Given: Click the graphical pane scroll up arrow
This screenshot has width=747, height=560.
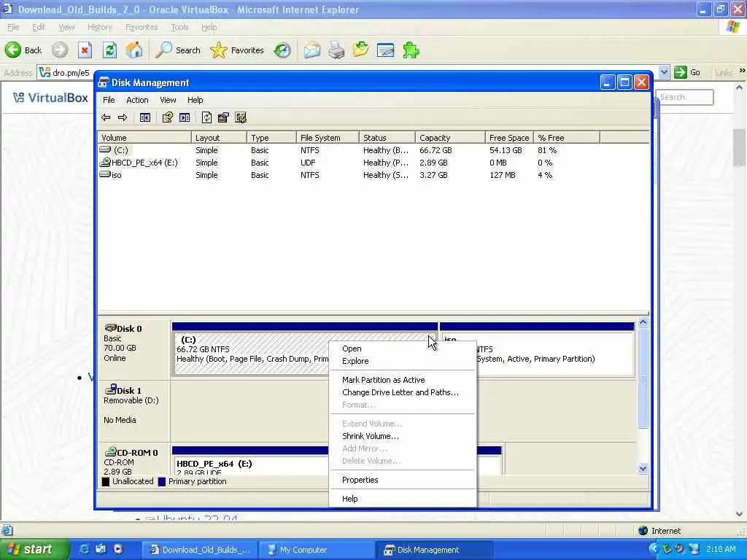Looking at the screenshot, I should click(643, 322).
